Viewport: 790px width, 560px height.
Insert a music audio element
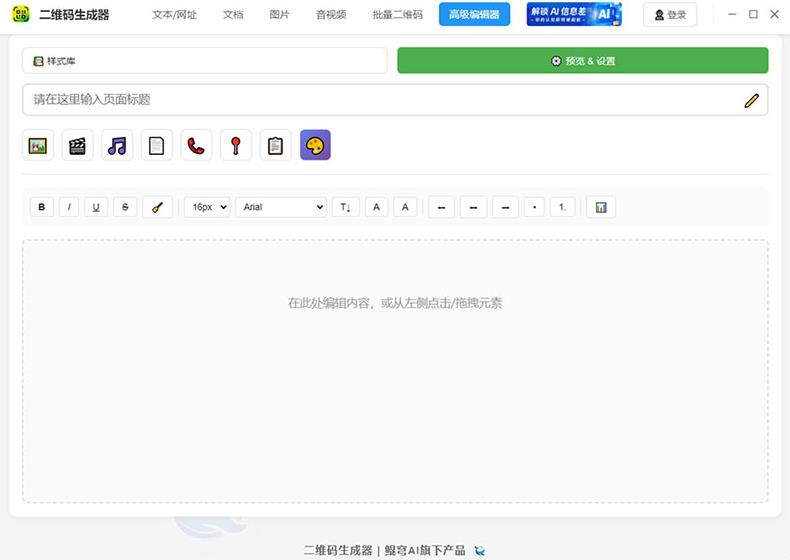click(117, 146)
